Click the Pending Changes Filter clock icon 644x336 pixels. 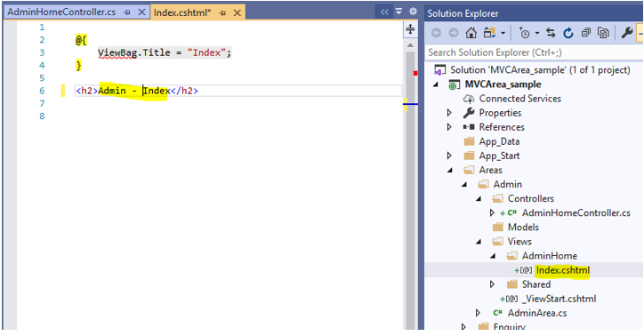click(525, 33)
